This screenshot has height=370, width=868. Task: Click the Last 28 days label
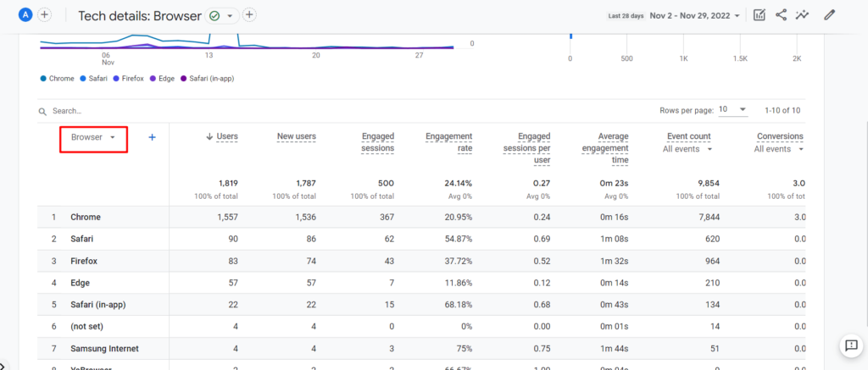[626, 16]
